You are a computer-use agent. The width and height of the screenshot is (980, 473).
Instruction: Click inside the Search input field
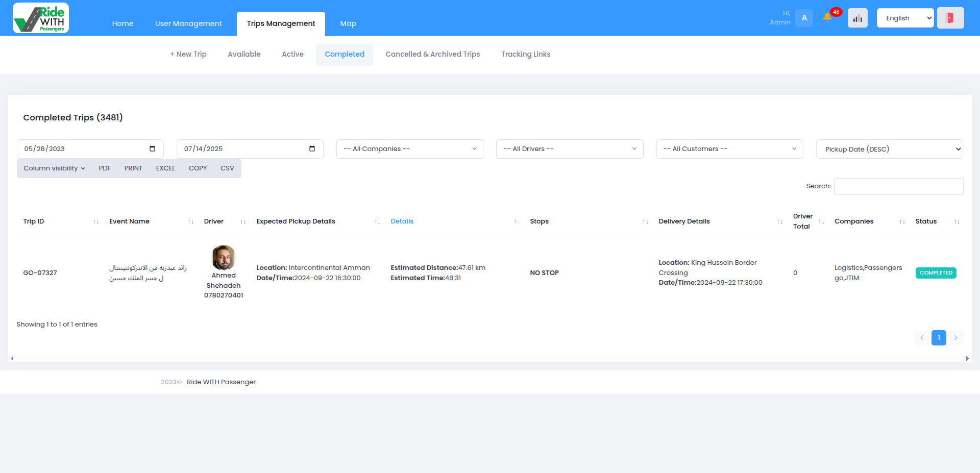(x=898, y=186)
